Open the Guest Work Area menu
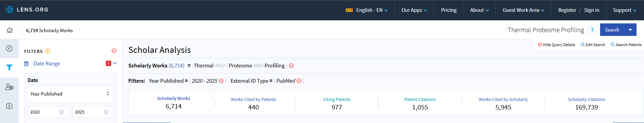This screenshot has width=644, height=123. pos(523,10)
